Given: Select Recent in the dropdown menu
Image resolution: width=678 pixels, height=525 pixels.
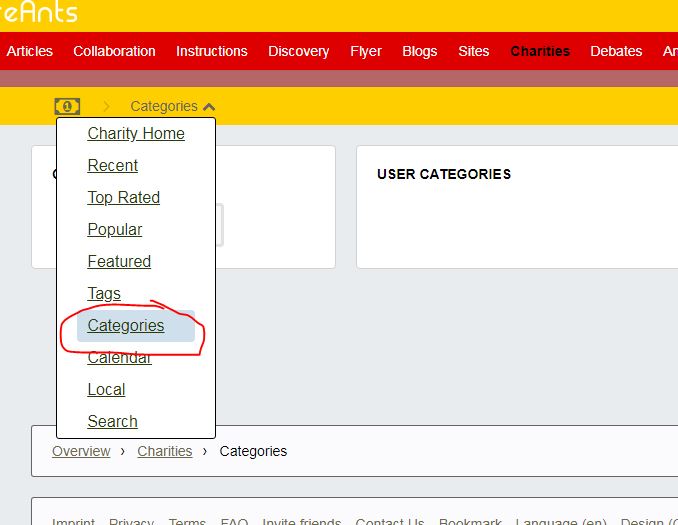Looking at the screenshot, I should click(113, 166).
